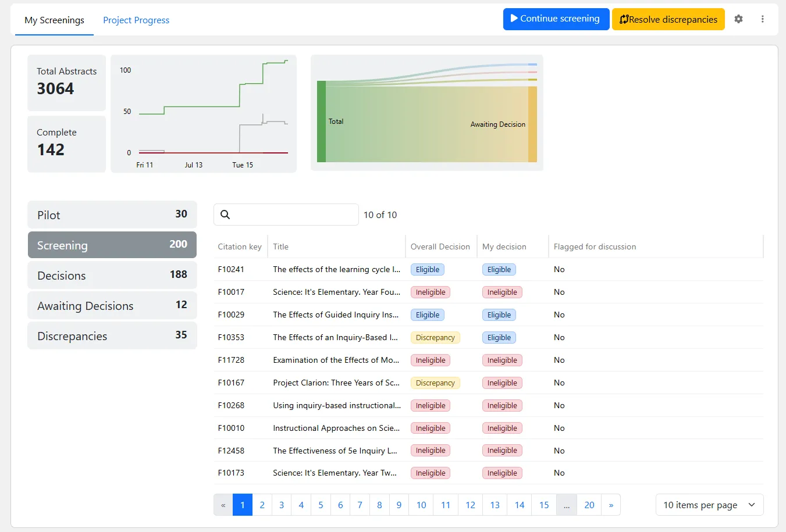Select the Discrepancies category
Screen dimensions: 786x532
click(x=112, y=335)
